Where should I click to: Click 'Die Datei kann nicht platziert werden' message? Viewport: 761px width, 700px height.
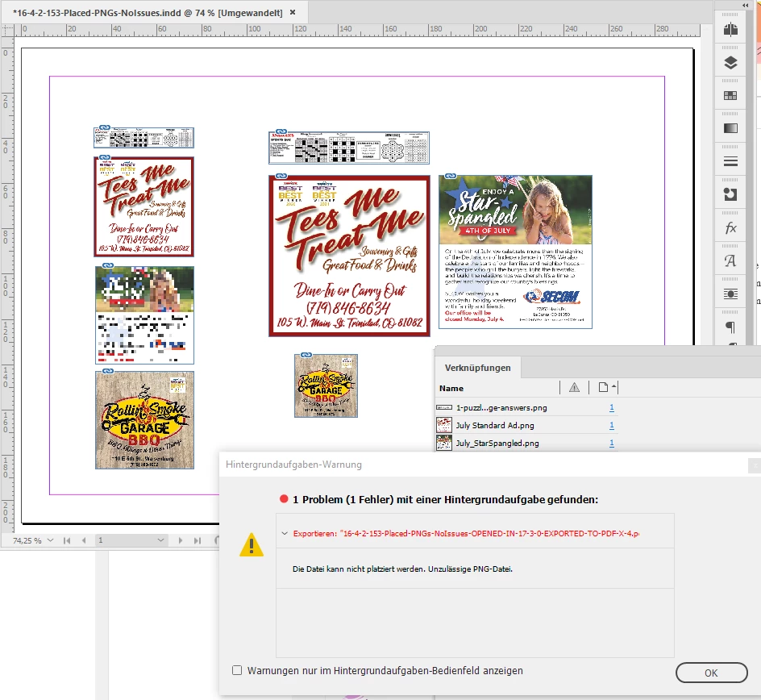coord(402,569)
